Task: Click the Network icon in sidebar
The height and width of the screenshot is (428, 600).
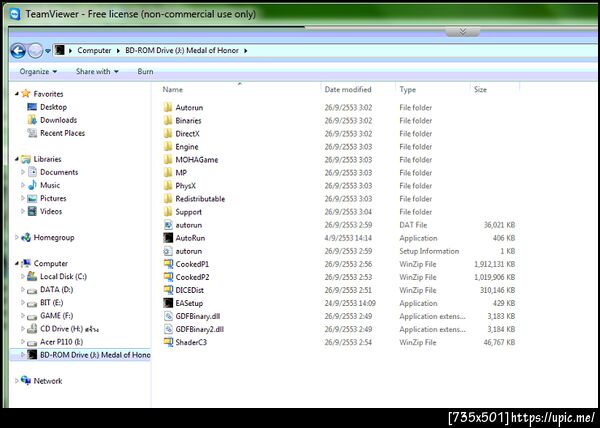Action: [x=26, y=381]
